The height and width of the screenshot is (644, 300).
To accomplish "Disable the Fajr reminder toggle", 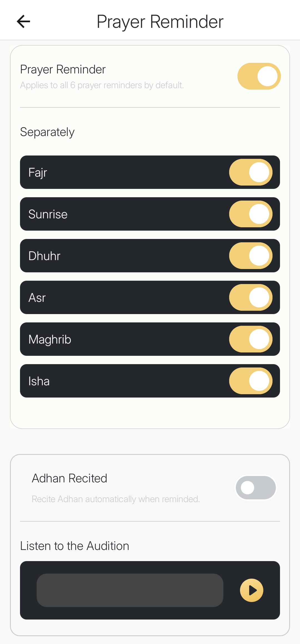I will [251, 172].
